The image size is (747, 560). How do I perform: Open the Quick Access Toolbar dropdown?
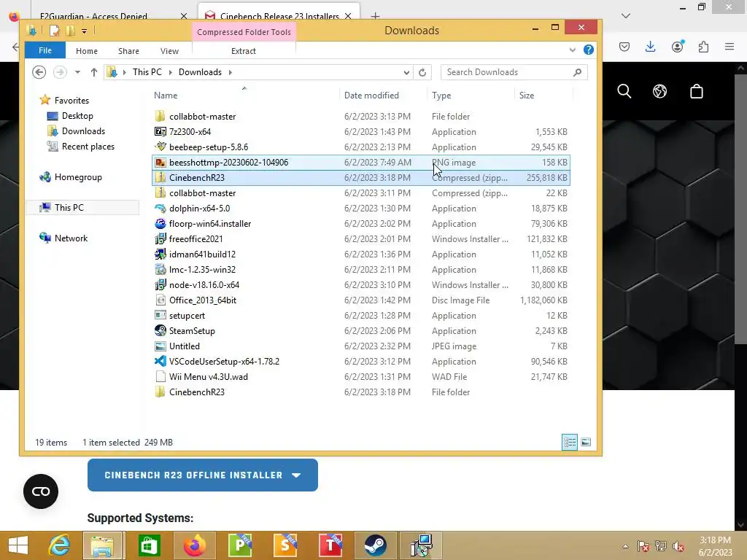click(x=84, y=31)
